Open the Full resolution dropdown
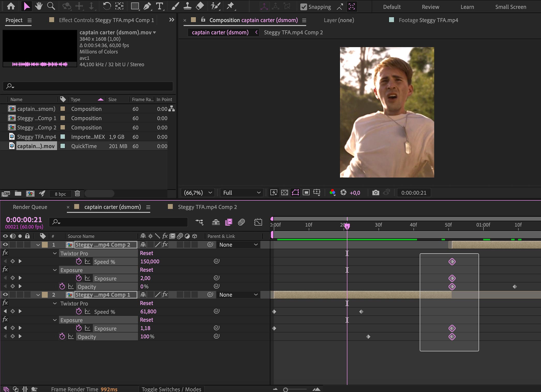The width and height of the screenshot is (541, 392). coord(242,193)
